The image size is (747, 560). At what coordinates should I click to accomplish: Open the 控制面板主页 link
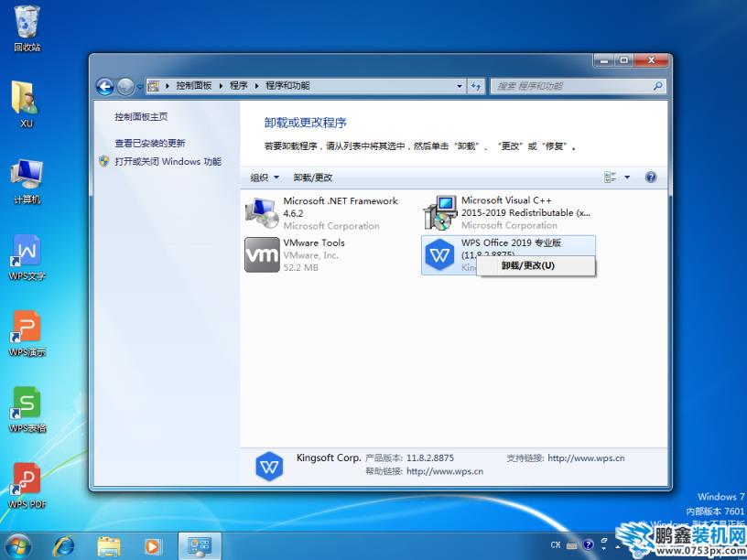click(141, 117)
